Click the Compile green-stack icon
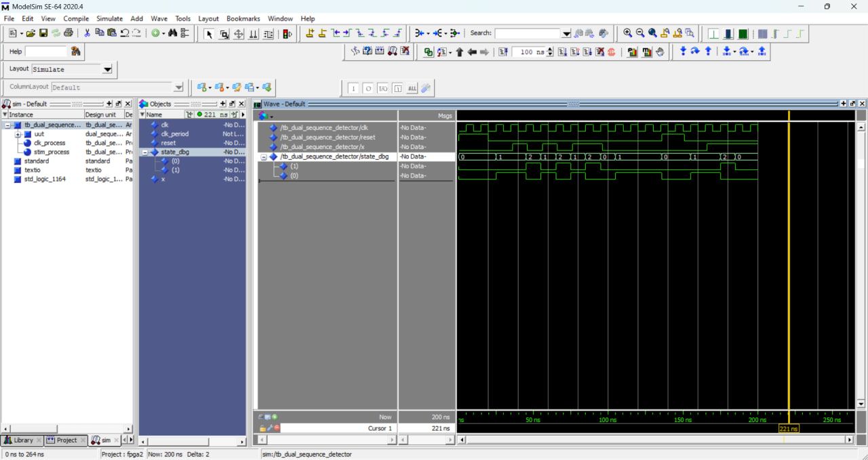 pos(429,51)
